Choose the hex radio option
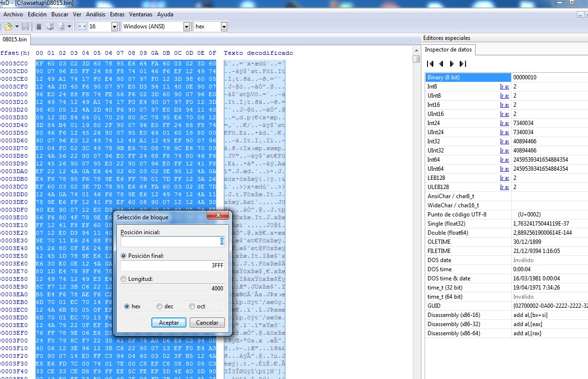 [x=127, y=306]
